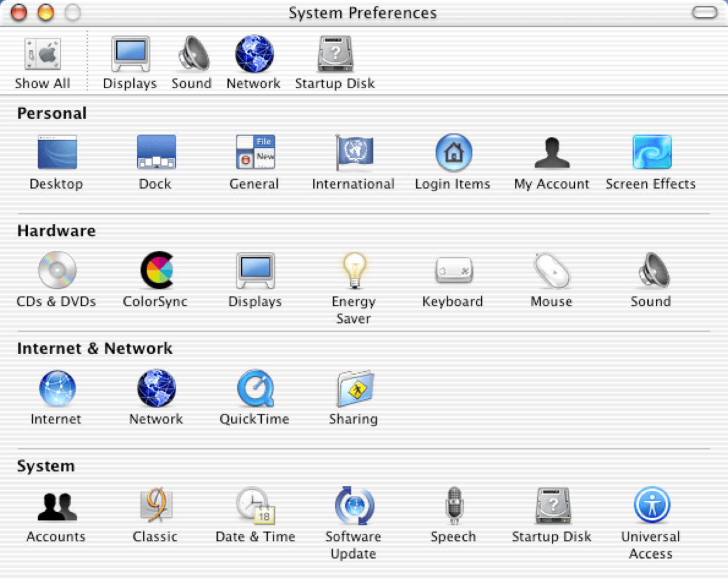Open Network in Internet & Network section
This screenshot has width=728, height=578.
[156, 388]
